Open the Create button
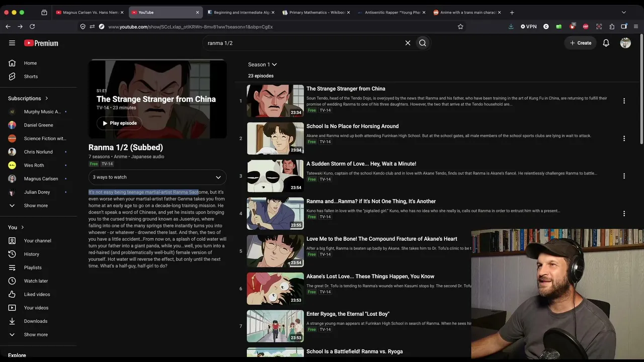 coord(580,43)
